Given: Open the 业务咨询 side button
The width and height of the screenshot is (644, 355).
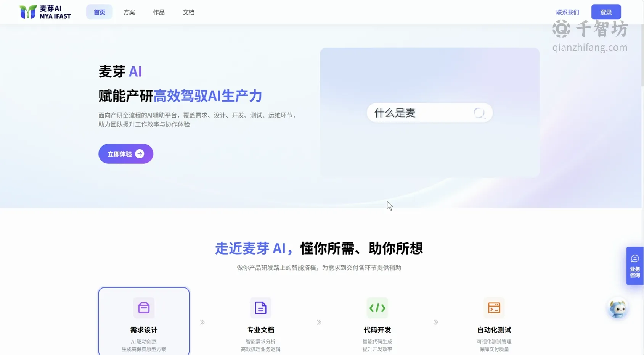Looking at the screenshot, I should tap(635, 266).
